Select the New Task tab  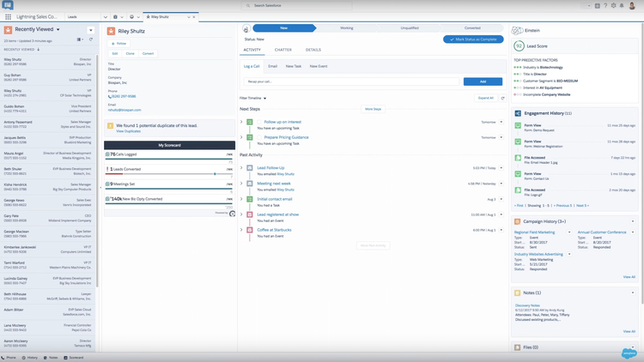pyautogui.click(x=294, y=66)
